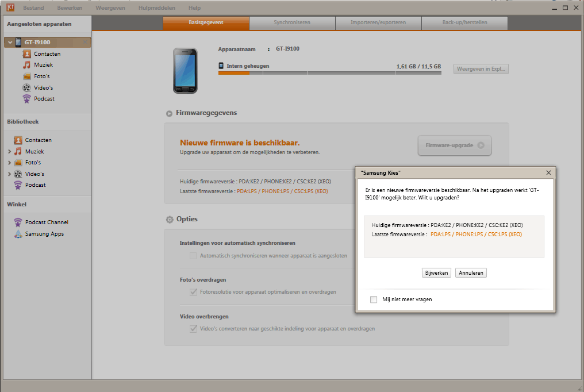Viewport: 584px width, 392px height.
Task: Open Samsung Apps icon in Winkel
Action: coord(18,234)
